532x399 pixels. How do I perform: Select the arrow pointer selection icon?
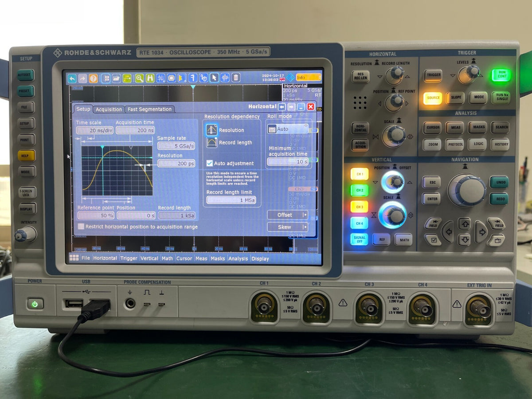pos(215,78)
